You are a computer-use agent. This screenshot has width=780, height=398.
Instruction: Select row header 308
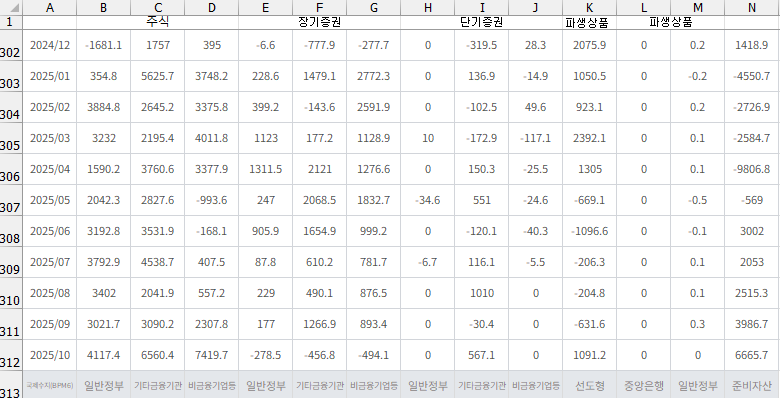coord(11,231)
